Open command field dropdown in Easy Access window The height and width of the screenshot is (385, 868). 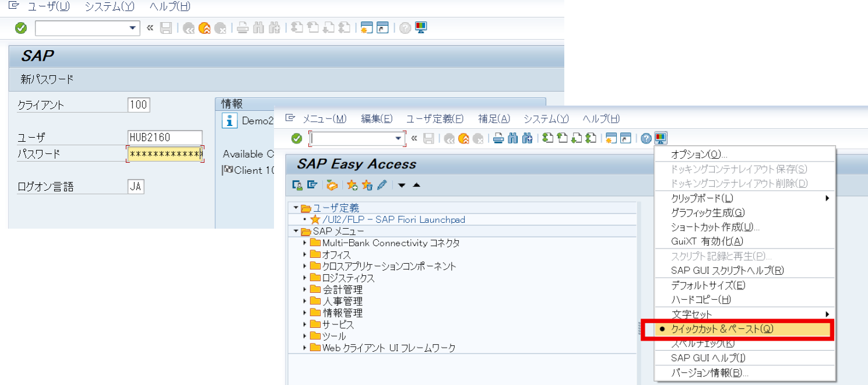click(399, 138)
